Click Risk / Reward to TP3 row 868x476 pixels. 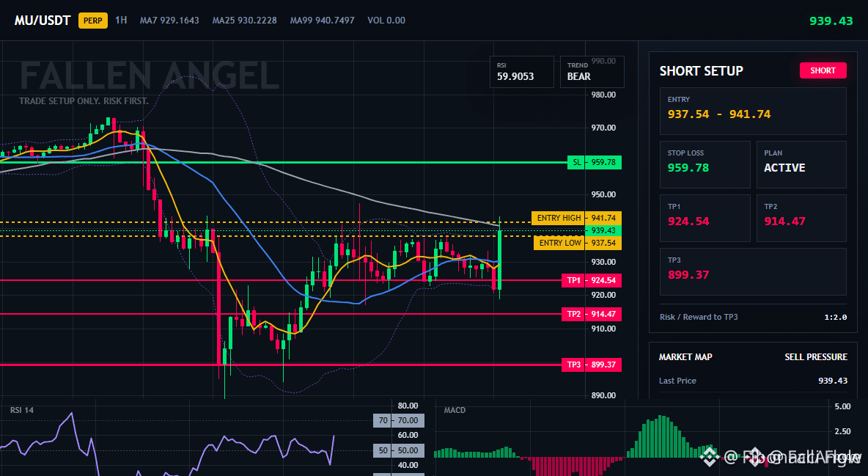click(753, 317)
